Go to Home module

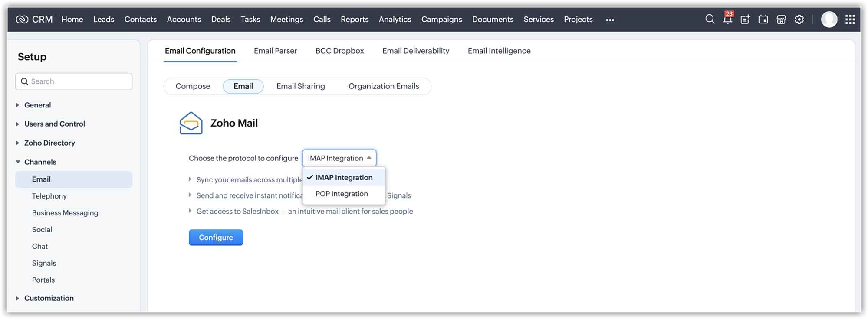point(72,20)
